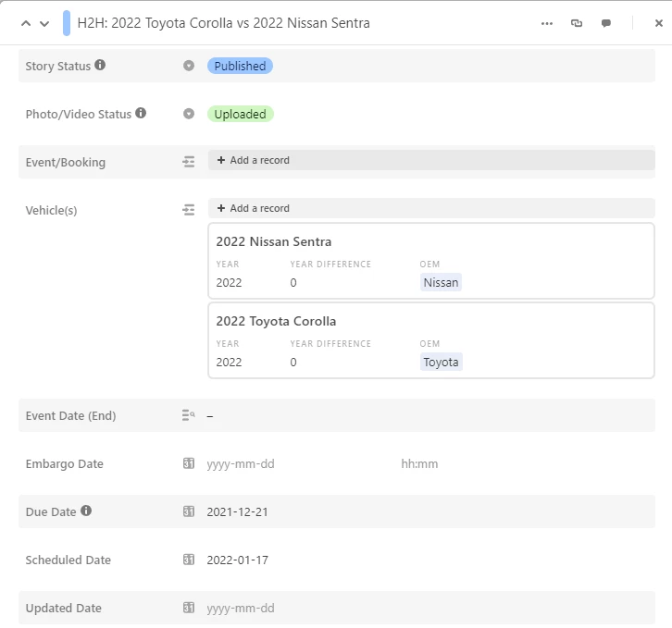Click the blue record color bar
672x628 pixels.
pos(67,23)
